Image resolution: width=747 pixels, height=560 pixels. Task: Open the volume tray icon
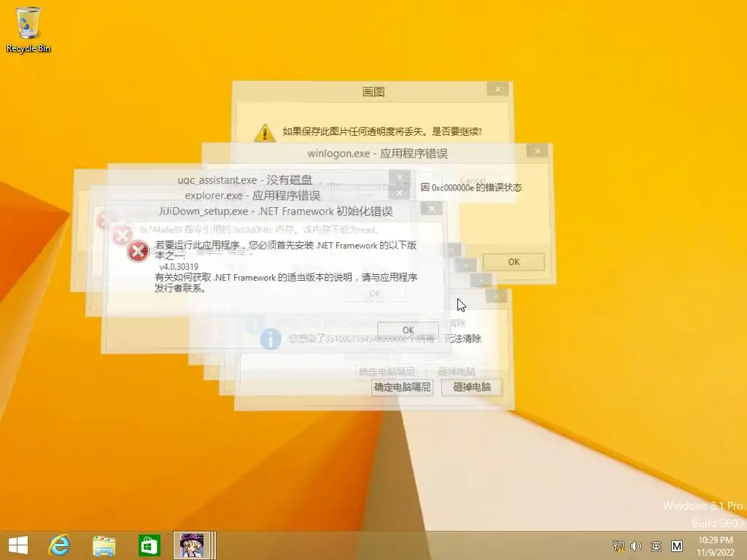(x=636, y=545)
